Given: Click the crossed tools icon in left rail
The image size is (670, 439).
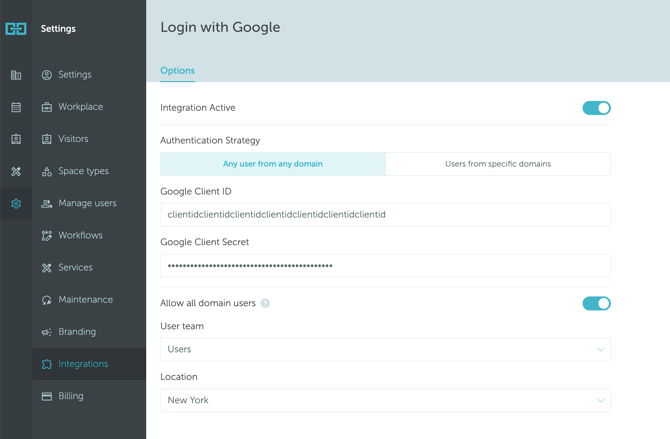Looking at the screenshot, I should click(x=16, y=171).
